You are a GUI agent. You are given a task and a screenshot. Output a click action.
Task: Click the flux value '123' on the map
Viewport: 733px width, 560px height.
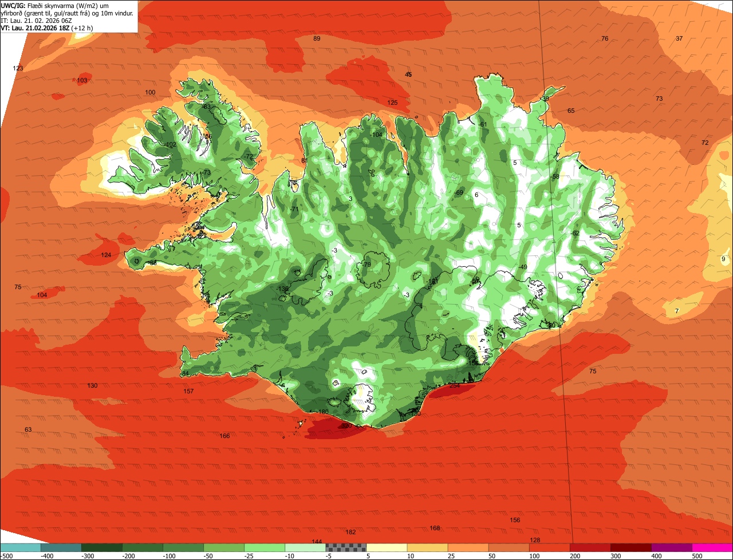[x=18, y=68]
